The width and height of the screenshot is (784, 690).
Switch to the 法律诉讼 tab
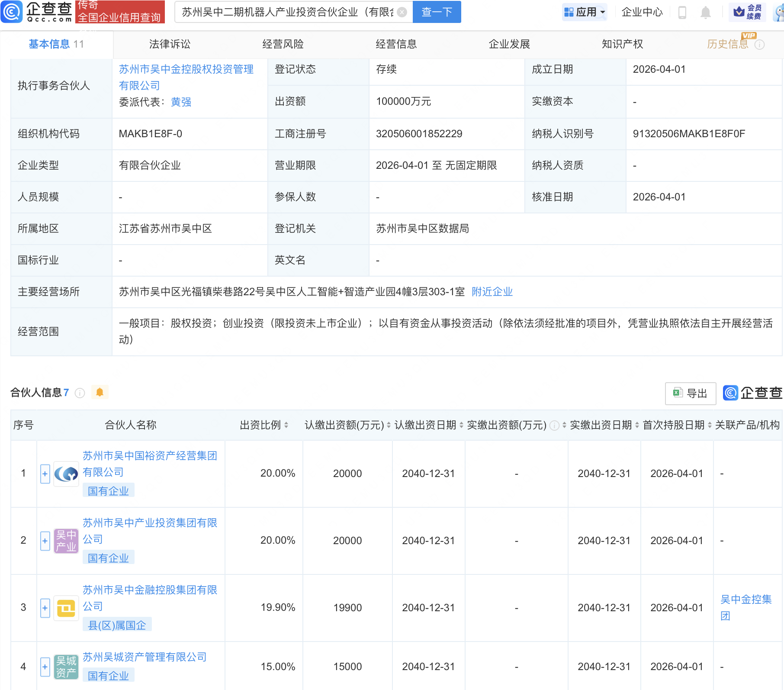170,44
